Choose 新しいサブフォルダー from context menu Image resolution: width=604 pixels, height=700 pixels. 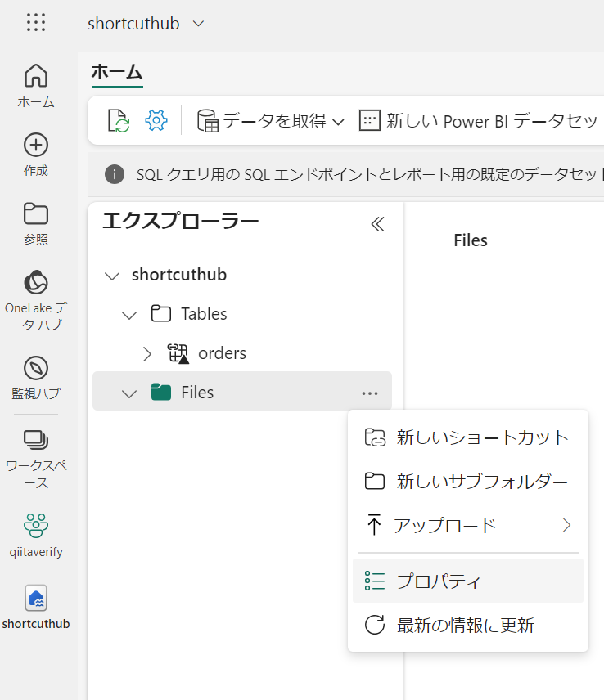[468, 481]
